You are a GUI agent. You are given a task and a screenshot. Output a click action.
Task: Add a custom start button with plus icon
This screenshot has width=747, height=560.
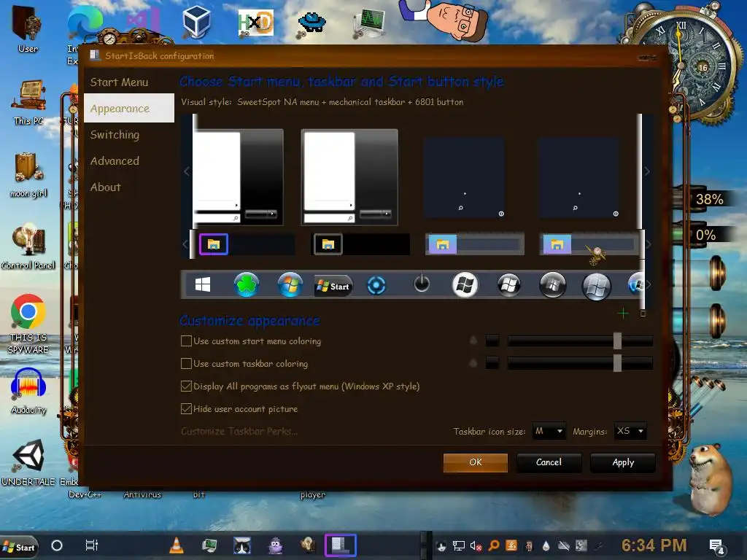click(x=623, y=314)
